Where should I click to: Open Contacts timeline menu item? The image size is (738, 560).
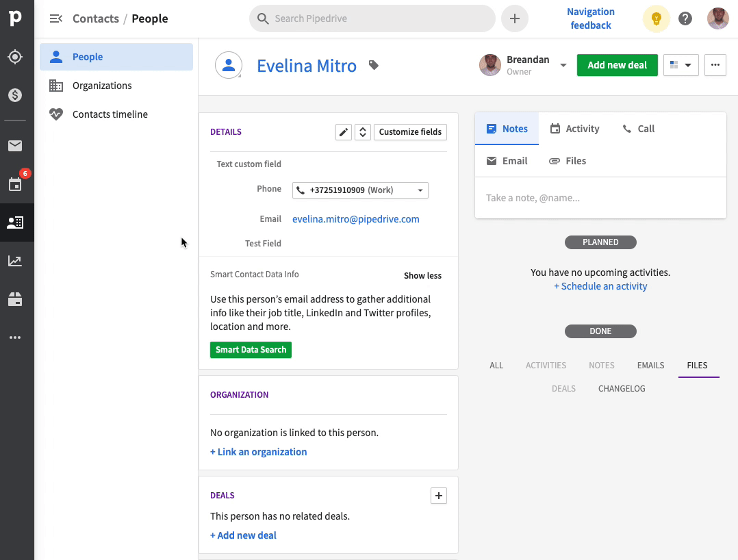click(116, 114)
